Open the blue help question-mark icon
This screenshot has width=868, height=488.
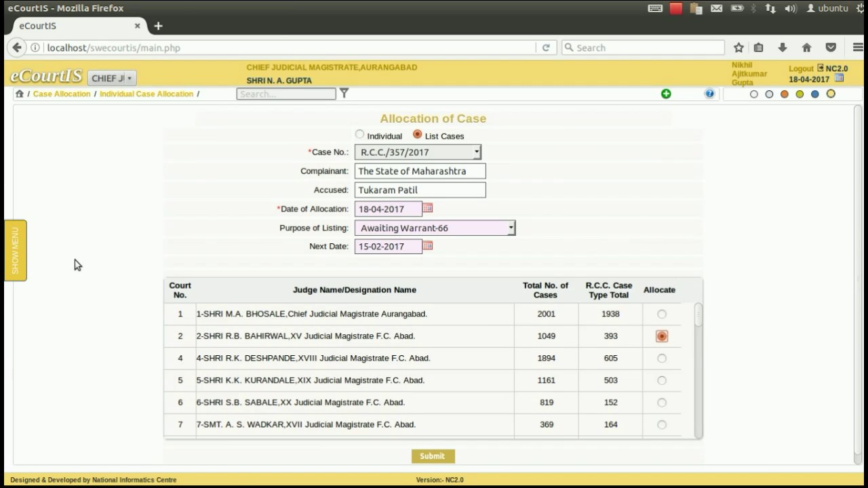click(x=709, y=94)
